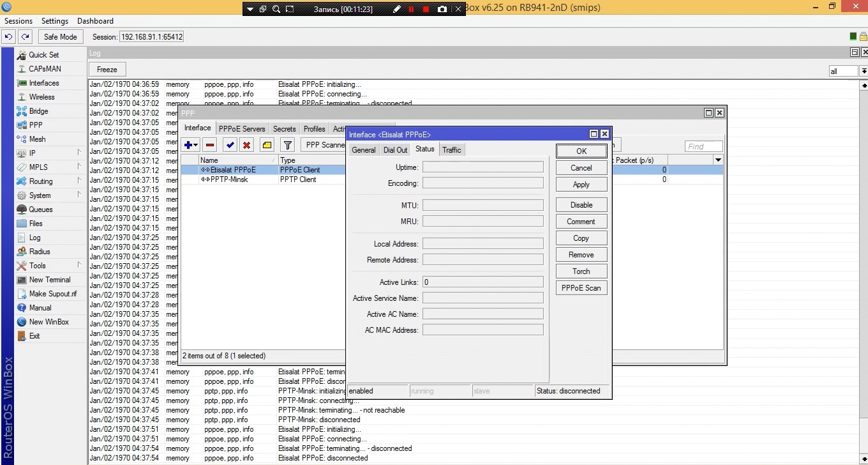Click the PPPoE Scan button
The image size is (868, 465).
tap(581, 288)
